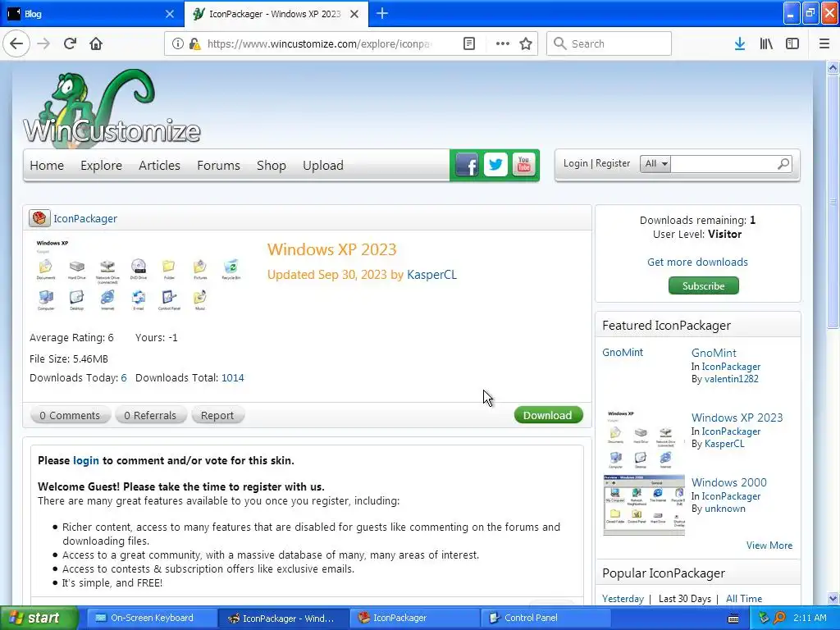This screenshot has height=630, width=840.
Task: Open WinCustomize Facebook page icon
Action: [467, 164]
